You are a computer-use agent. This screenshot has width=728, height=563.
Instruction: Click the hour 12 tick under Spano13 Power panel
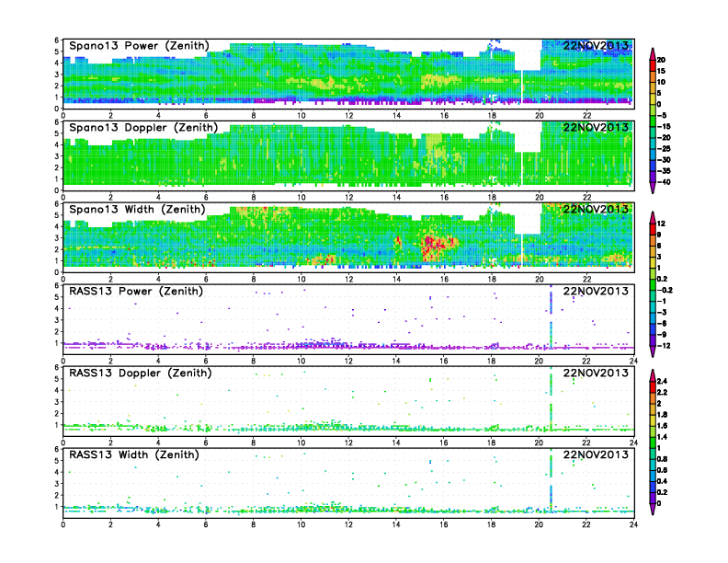[348, 116]
